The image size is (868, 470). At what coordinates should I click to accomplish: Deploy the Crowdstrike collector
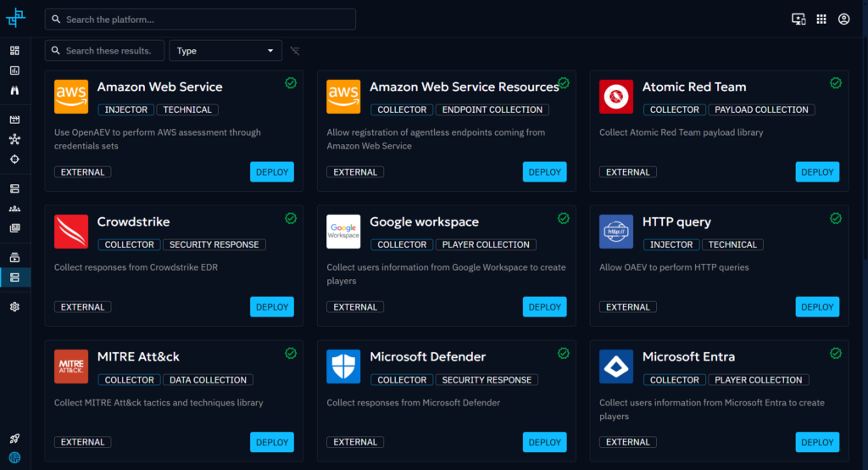click(272, 307)
